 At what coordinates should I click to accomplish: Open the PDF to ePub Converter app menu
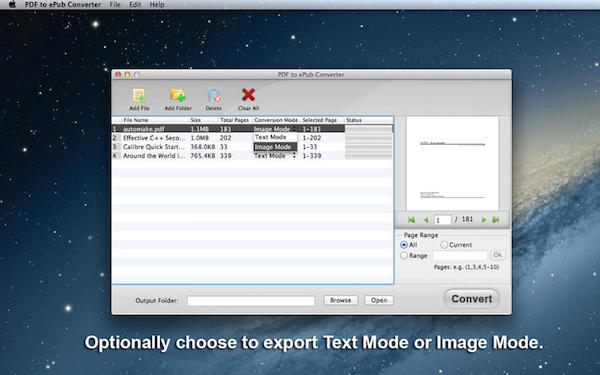point(63,5)
